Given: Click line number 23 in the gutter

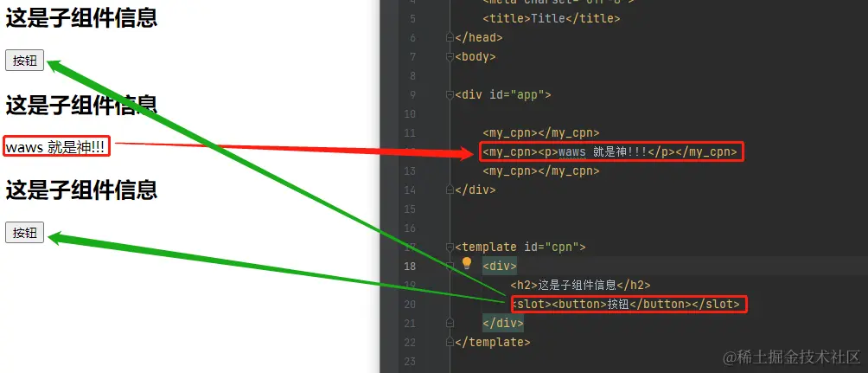Looking at the screenshot, I should (x=410, y=361).
